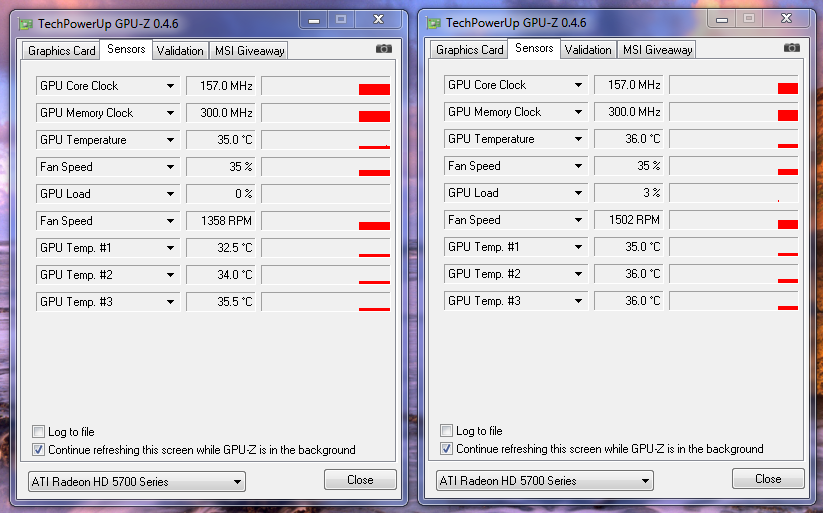Click the 35.5 °C value in left window
This screenshot has width=823, height=513.
coord(221,302)
